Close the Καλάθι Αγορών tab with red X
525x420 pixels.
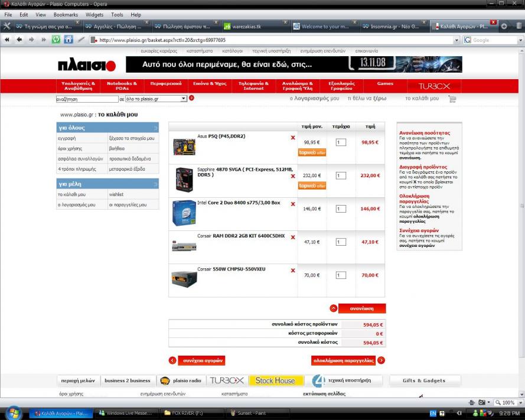[493, 22]
